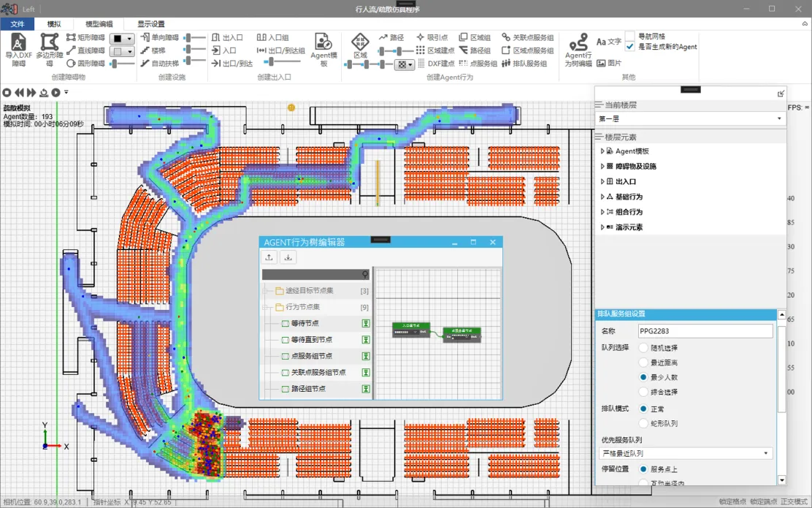Enable the 导航网格 checkbox
The height and width of the screenshot is (508, 812).
[630, 36]
